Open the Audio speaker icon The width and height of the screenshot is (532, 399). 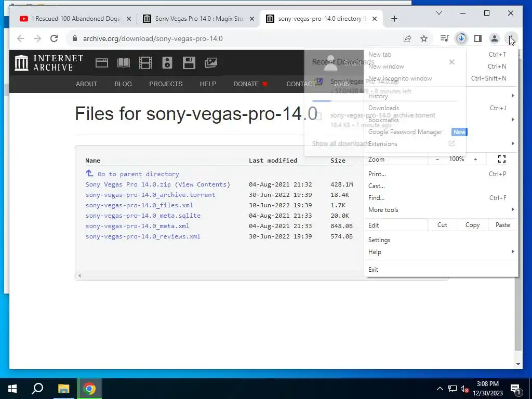[x=167, y=63]
